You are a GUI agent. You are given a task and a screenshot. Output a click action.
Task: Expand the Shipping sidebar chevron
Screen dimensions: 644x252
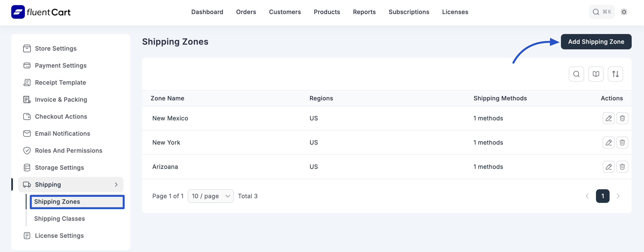[x=116, y=184]
